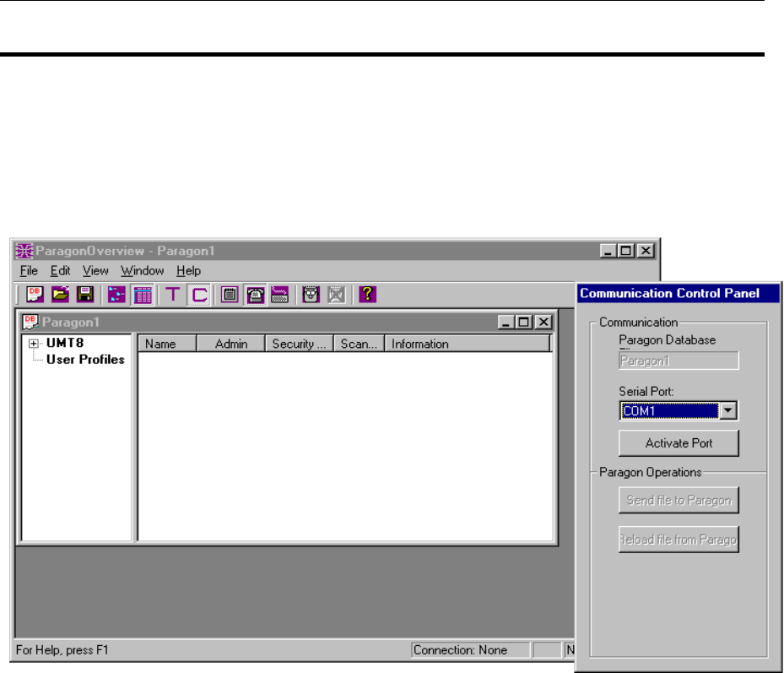This screenshot has height=673, width=784.
Task: Toggle the table grid view toolbar icon
Action: click(x=143, y=295)
